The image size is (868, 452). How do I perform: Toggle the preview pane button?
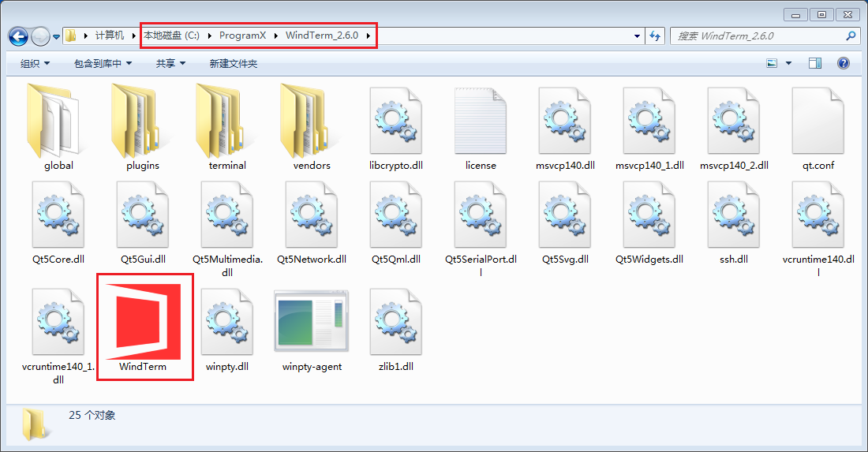[815, 63]
